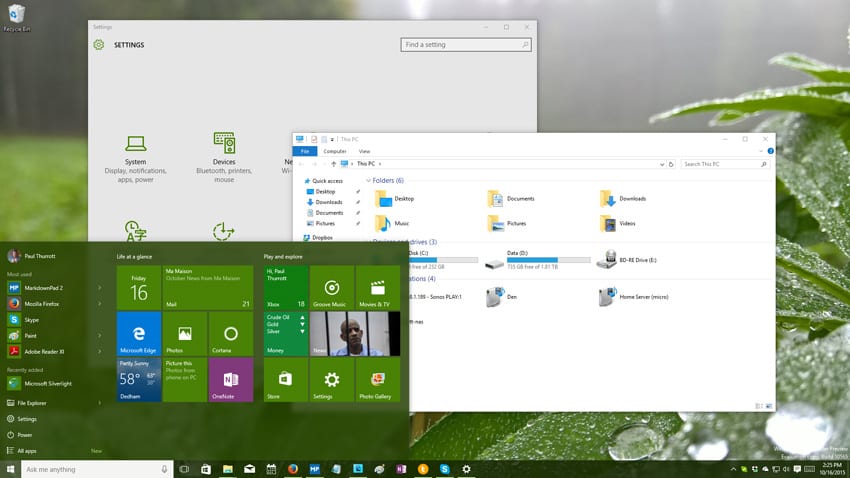850x478 pixels.
Task: Click the Task View taskbar icon
Action: (184, 469)
